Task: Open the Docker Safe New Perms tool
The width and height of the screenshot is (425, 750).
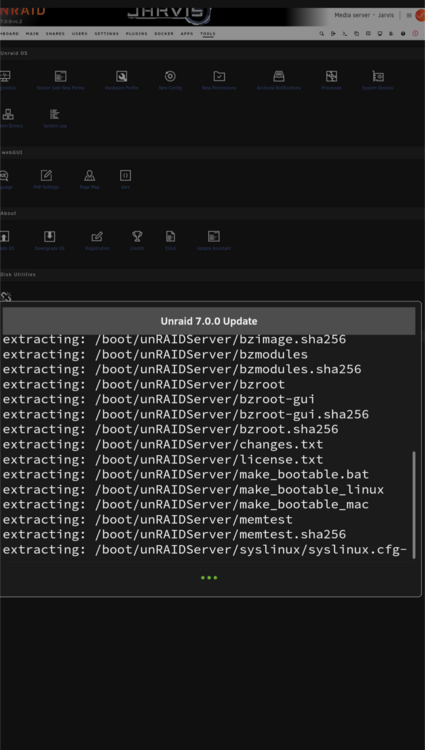Action: pos(61,80)
